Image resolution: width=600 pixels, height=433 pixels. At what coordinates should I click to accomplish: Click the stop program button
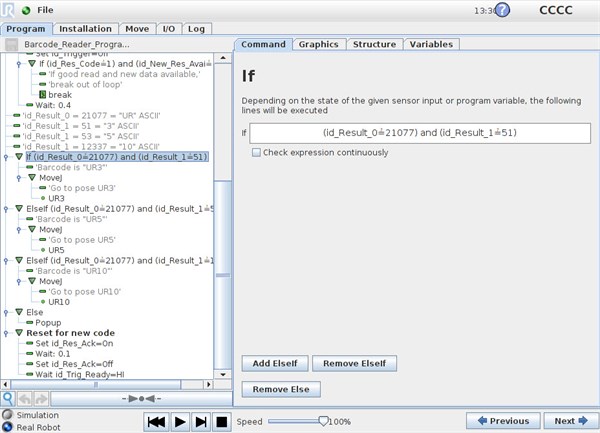coord(222,422)
